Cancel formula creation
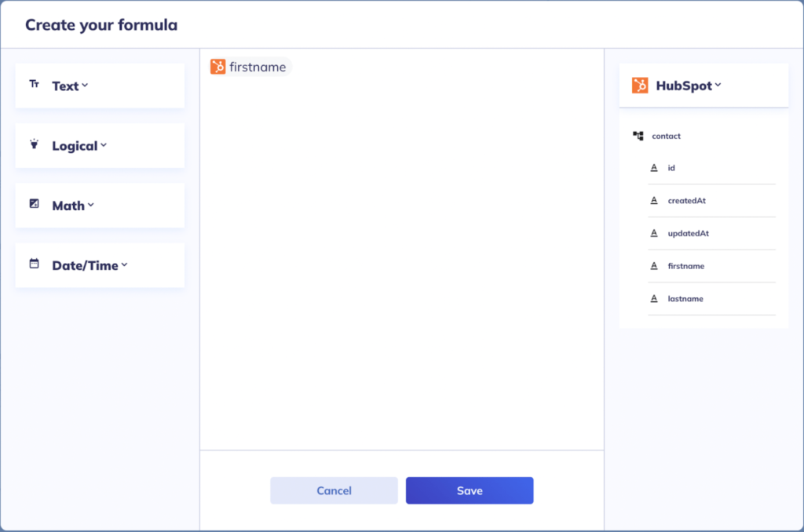Viewport: 804px width, 532px height. pos(334,490)
